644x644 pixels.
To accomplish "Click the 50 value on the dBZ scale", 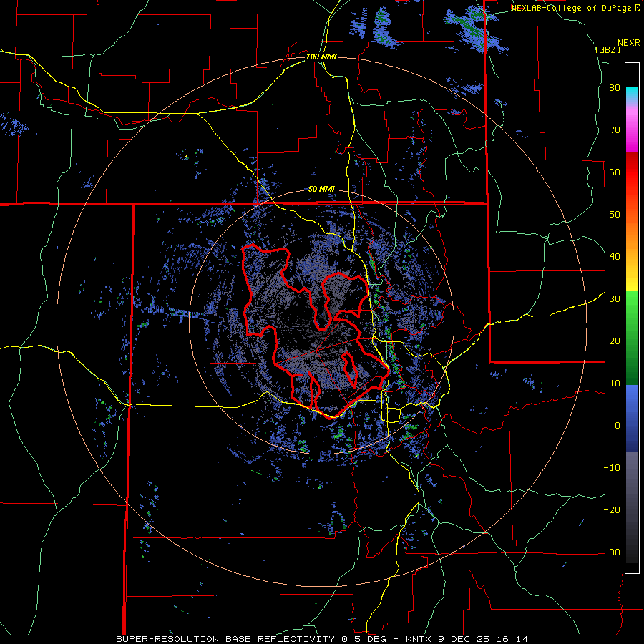I will click(x=615, y=215).
